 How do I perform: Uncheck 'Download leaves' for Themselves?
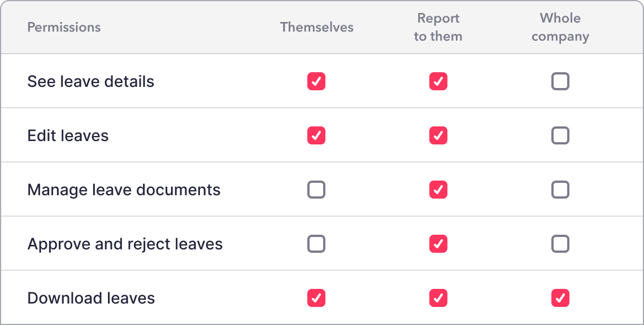[x=316, y=298]
